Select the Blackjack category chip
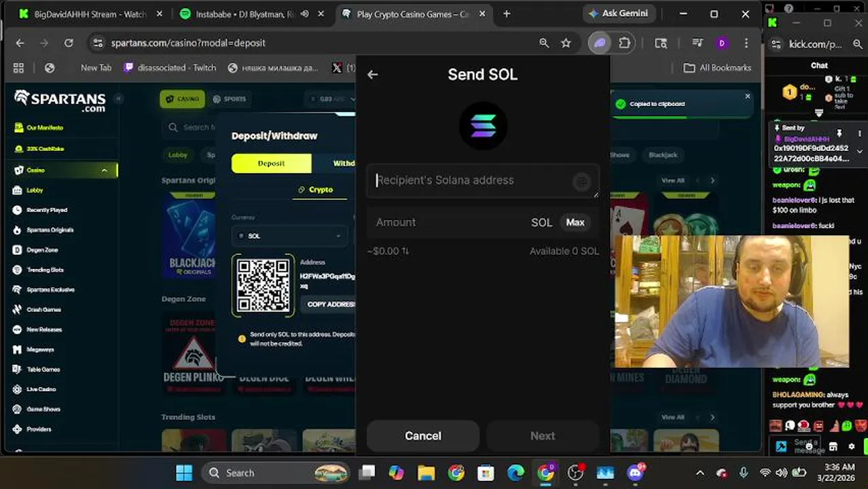 [663, 155]
